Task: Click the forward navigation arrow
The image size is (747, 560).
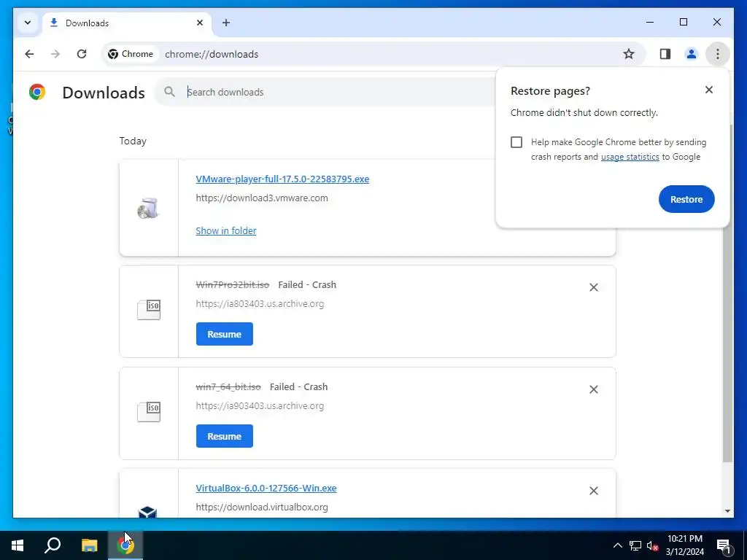Action: [x=55, y=54]
